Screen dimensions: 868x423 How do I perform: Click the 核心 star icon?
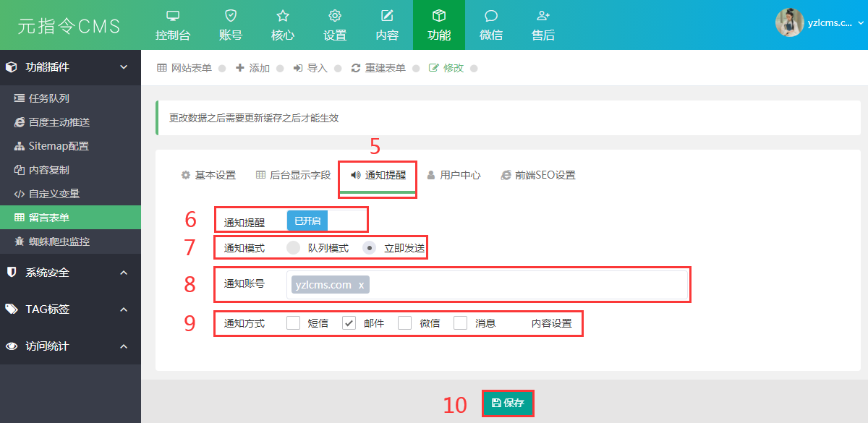click(283, 16)
